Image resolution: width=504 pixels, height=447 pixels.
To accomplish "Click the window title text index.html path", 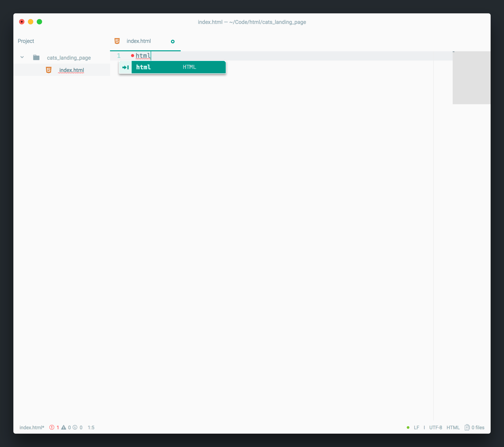I will (x=252, y=22).
